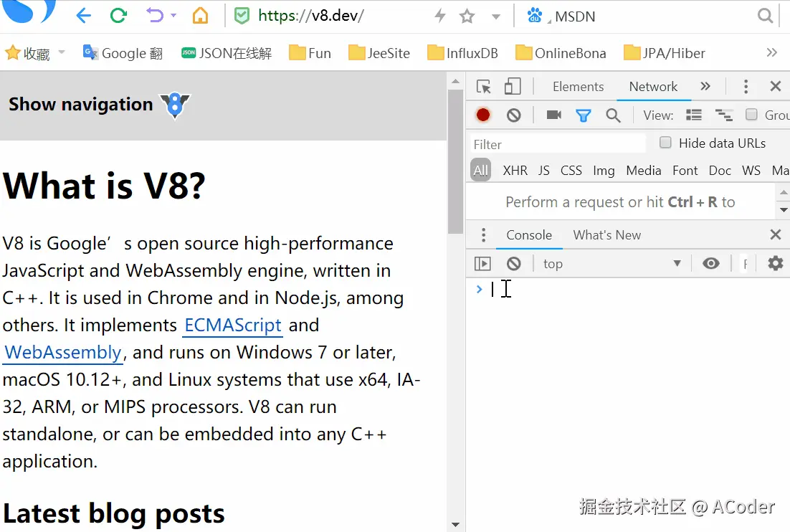Select large request rows view icon
Screen dimensions: 790x532
pos(694,115)
